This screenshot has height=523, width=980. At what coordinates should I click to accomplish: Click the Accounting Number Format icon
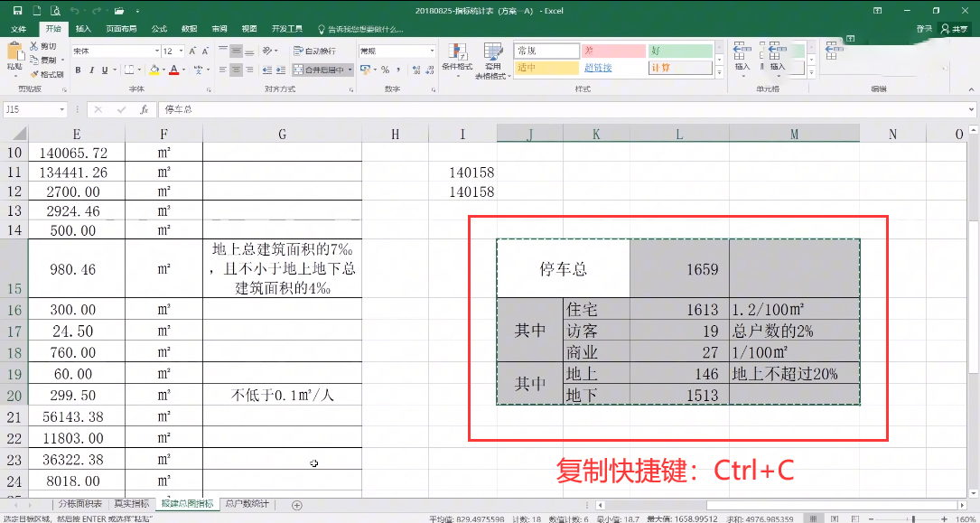(366, 70)
